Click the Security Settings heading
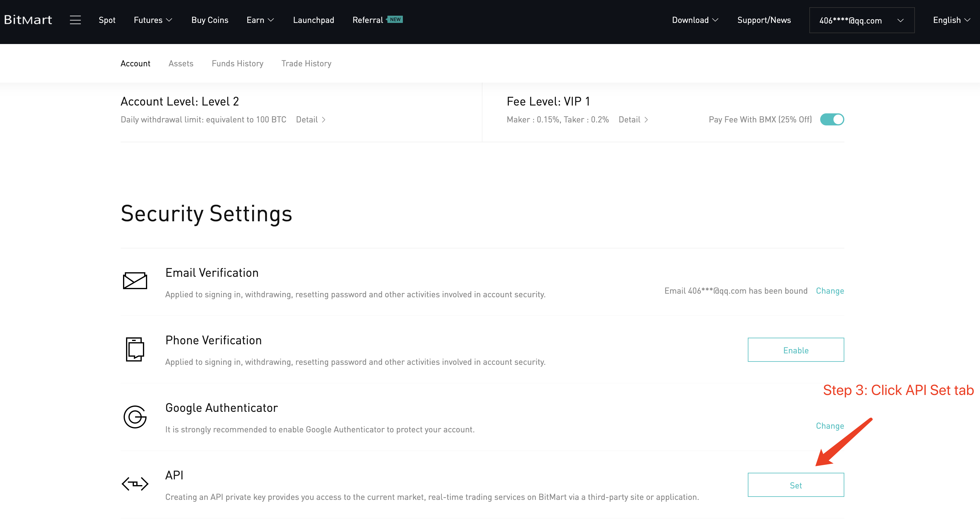The width and height of the screenshot is (980, 524). coord(206,213)
